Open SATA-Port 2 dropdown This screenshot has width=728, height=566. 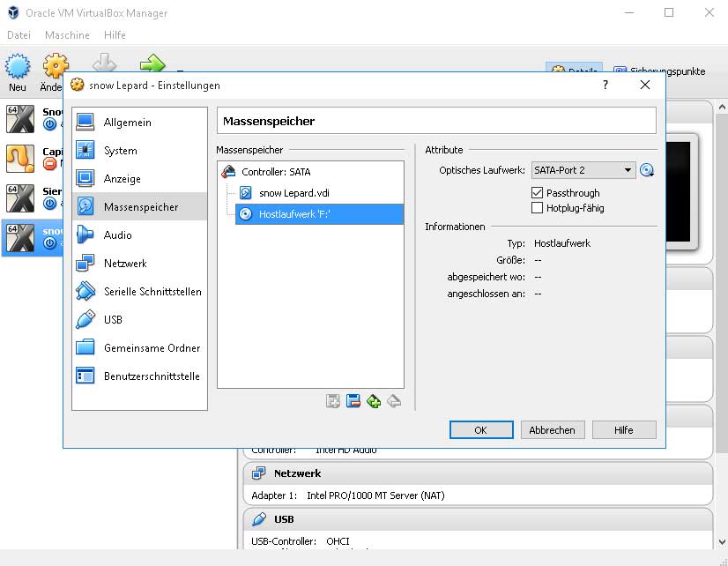tap(583, 170)
